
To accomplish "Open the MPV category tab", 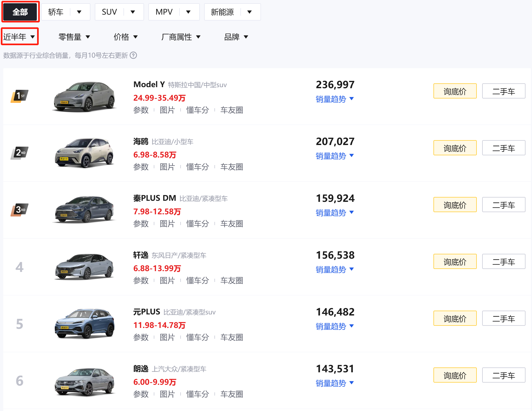I will [x=164, y=12].
